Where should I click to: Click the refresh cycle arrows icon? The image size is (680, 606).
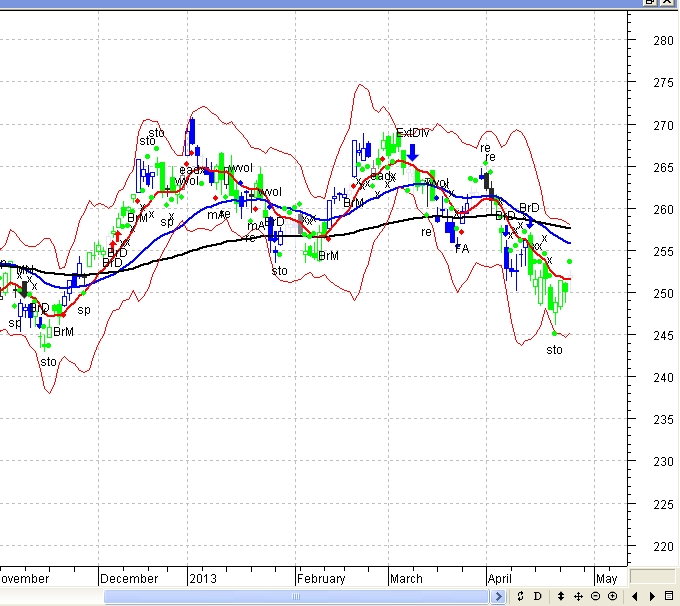521,597
